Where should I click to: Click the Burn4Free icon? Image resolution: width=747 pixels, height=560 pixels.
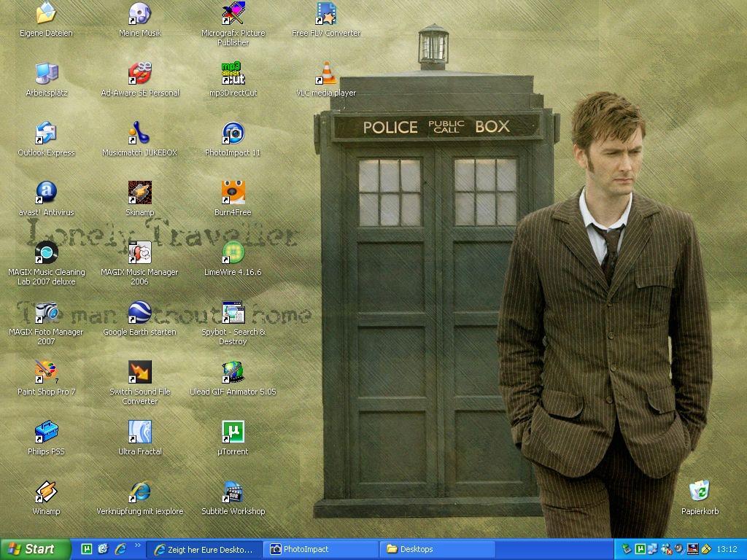point(233,192)
